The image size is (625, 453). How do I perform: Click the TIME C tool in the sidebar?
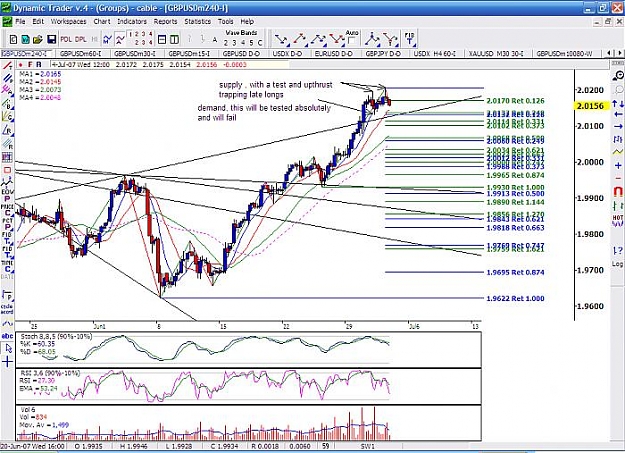[7, 266]
